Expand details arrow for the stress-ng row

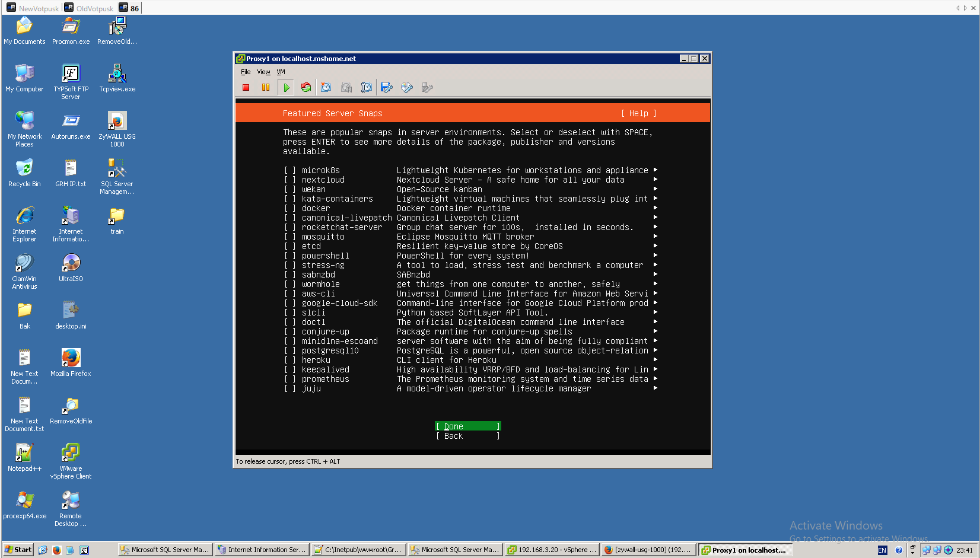click(x=656, y=265)
